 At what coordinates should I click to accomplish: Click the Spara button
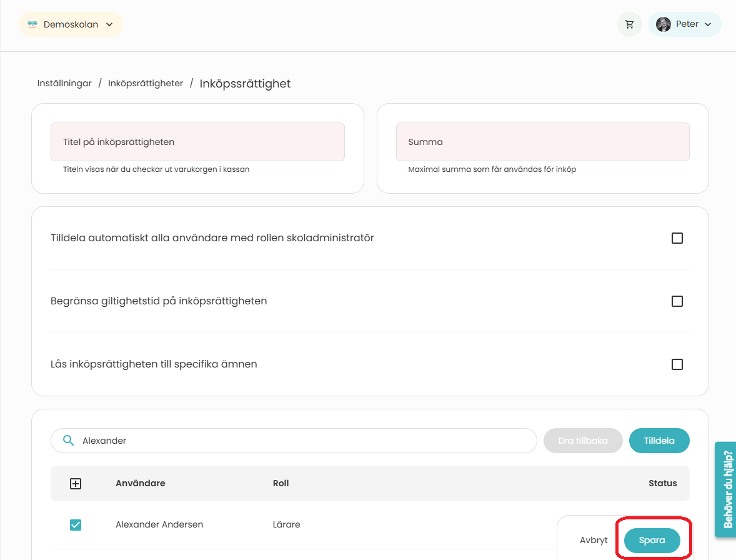coord(652,540)
